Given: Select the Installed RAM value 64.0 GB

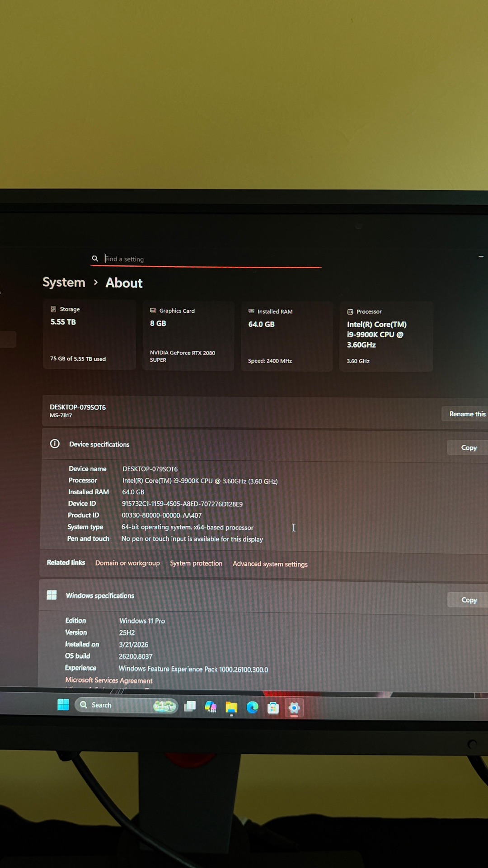Looking at the screenshot, I should pyautogui.click(x=133, y=492).
